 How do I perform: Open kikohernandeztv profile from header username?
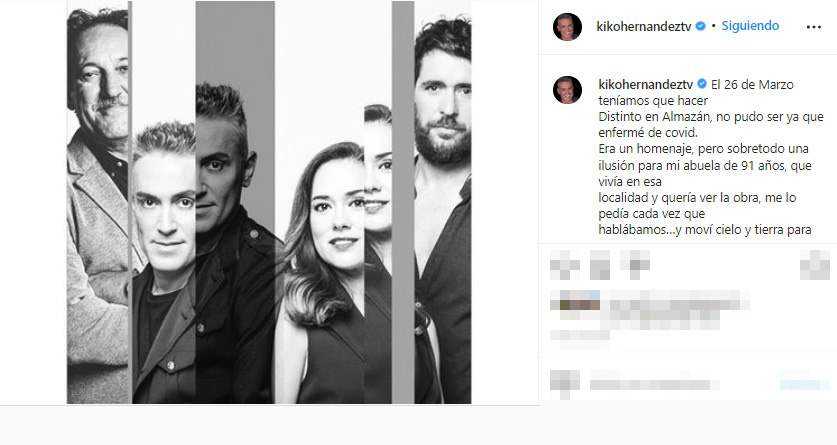[644, 26]
